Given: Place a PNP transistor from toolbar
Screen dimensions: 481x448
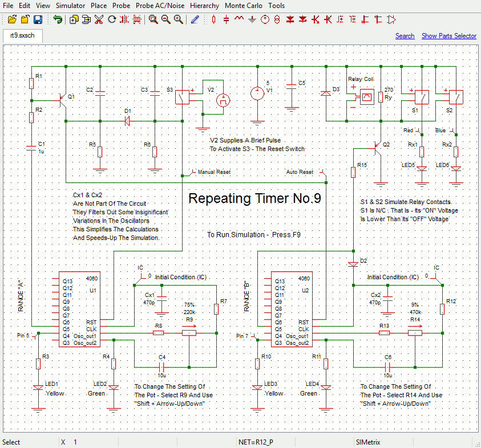Looking at the screenshot, I should click(328, 19).
